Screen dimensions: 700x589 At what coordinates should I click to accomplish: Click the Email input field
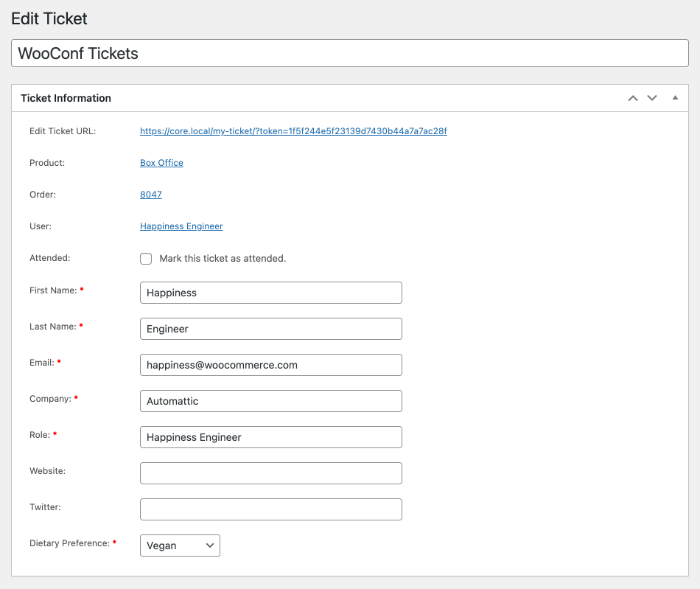[x=270, y=365]
